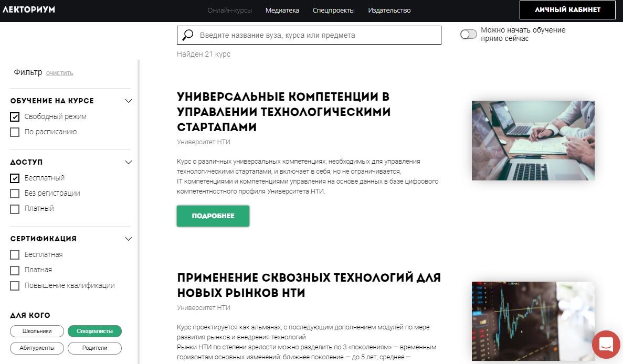The height and width of the screenshot is (364, 623).
Task: Collapse the Сертификация filter section
Action: coord(129,239)
